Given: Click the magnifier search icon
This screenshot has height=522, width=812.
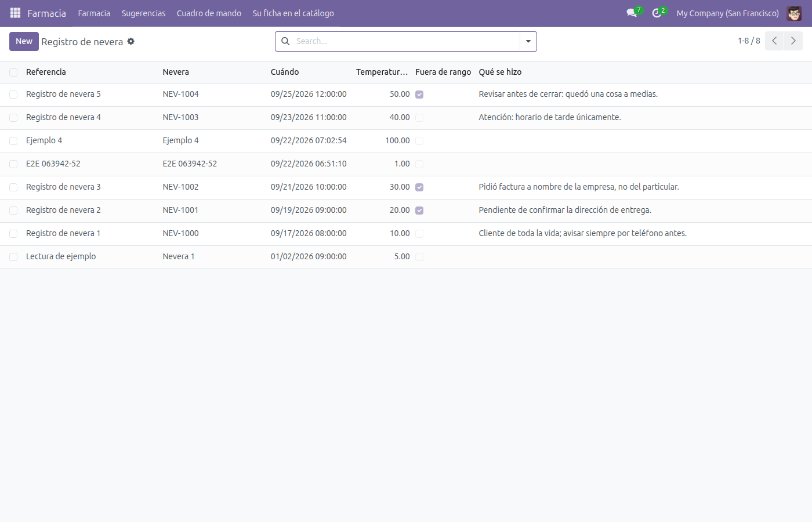Looking at the screenshot, I should (285, 41).
